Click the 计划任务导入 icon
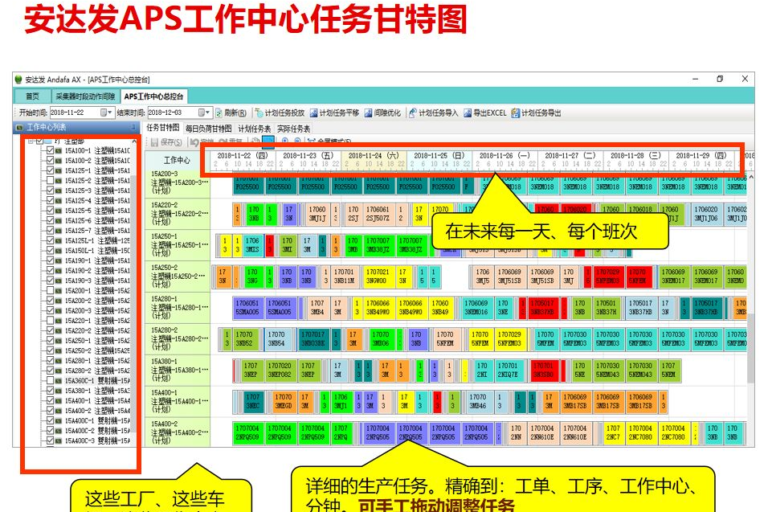The height and width of the screenshot is (512, 768). click(x=412, y=113)
